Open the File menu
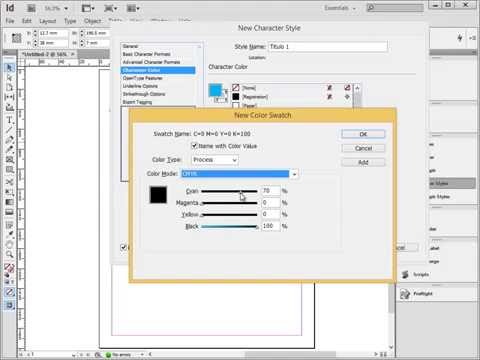The height and width of the screenshot is (360, 480). pyautogui.click(x=10, y=21)
